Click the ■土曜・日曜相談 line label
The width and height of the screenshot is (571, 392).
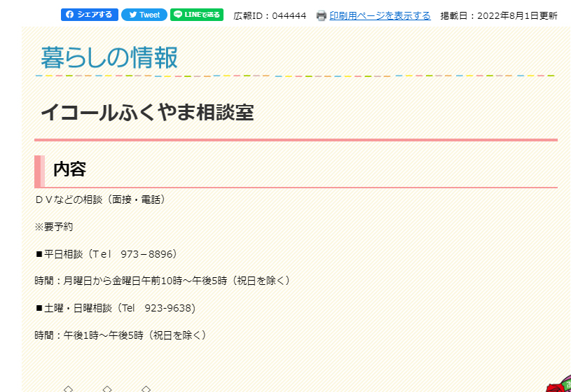[x=74, y=308]
